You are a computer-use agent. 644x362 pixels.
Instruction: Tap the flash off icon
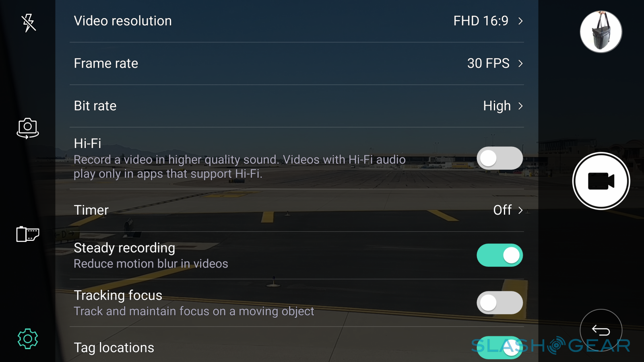point(29,23)
